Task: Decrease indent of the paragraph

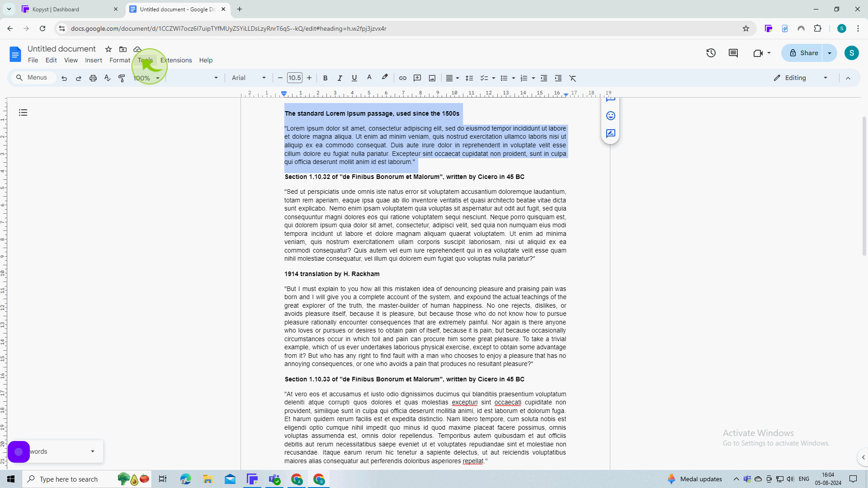Action: click(544, 78)
